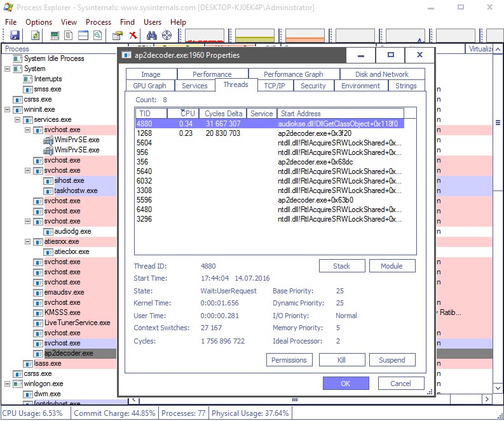
Task: Switch to the Environment tab
Action: click(x=360, y=86)
